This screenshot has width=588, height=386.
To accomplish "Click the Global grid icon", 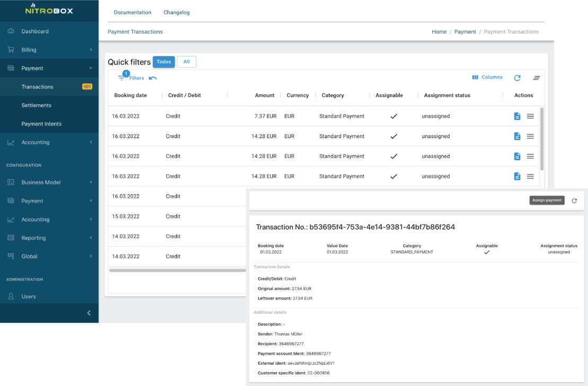I will pos(11,256).
